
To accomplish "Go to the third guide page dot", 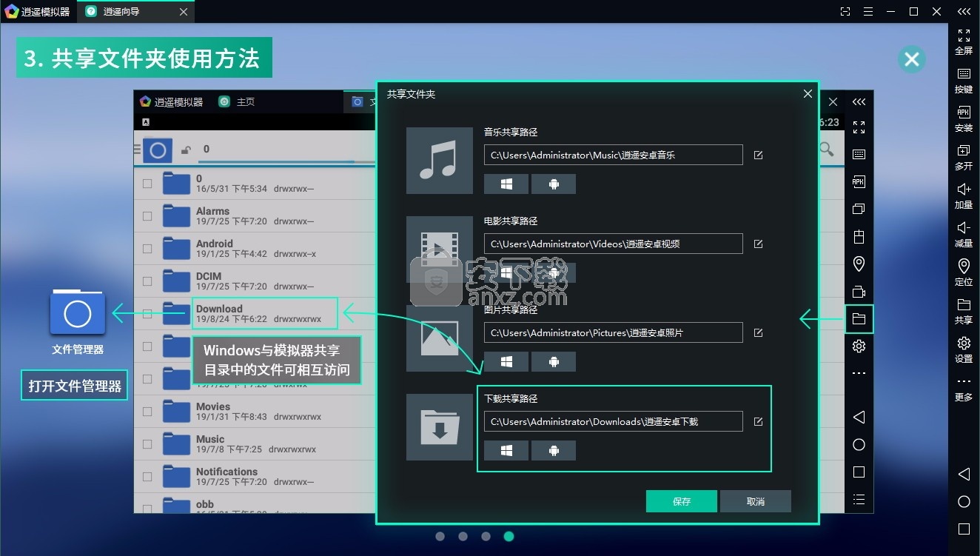I will click(x=486, y=536).
